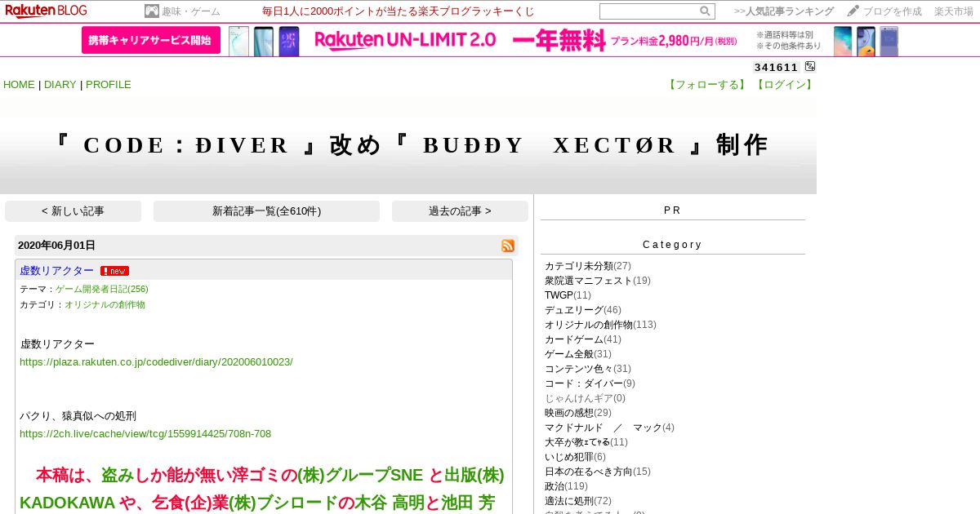This screenshot has height=514, width=980.
Task: Open the 趣味・ゲーム link
Action: tap(191, 11)
